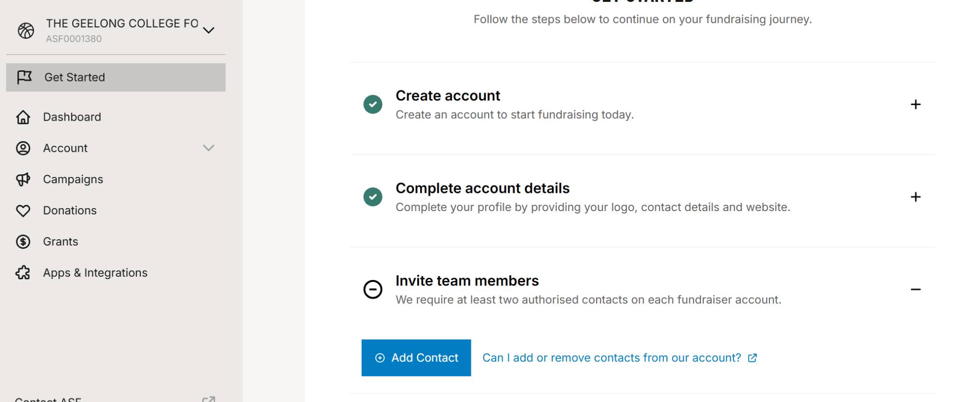Click the Donations heart icon
This screenshot has height=402, width=980.
[x=23, y=211]
